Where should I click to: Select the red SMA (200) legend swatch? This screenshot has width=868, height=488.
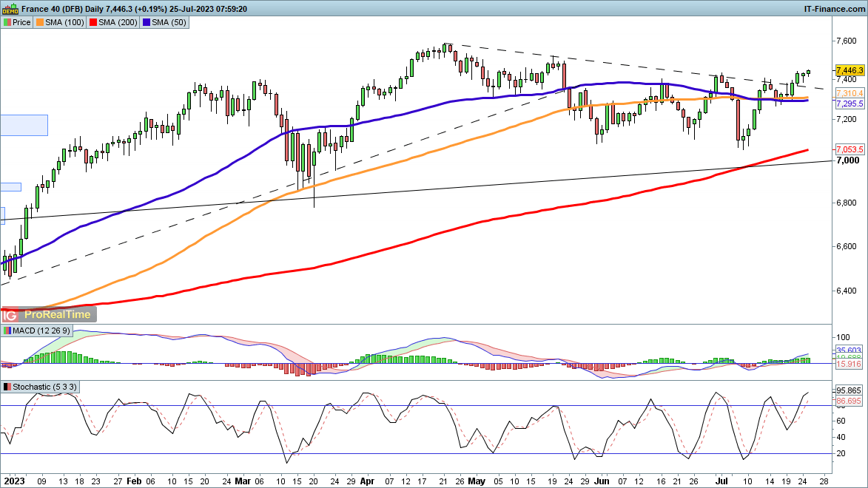[x=93, y=22]
